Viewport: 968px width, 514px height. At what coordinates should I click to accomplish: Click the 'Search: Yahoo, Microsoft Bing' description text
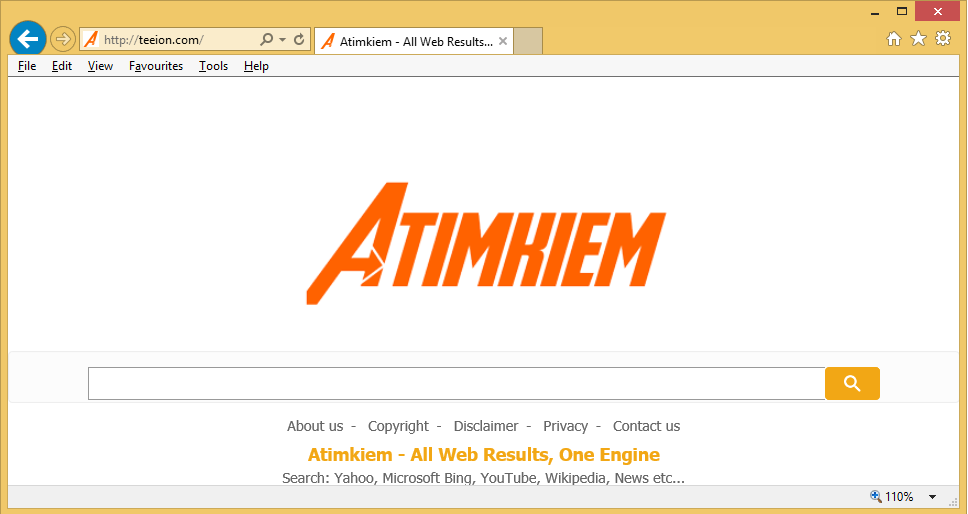483,478
